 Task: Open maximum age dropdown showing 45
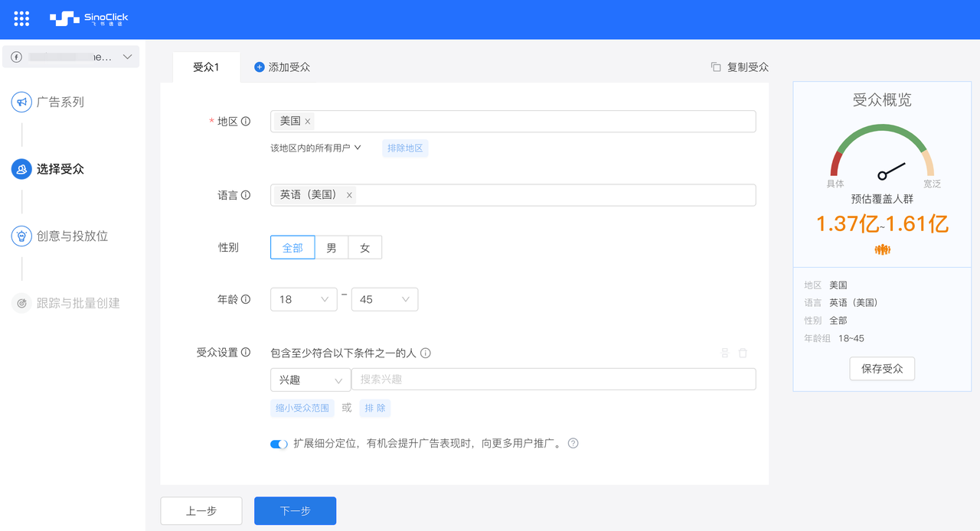click(x=384, y=299)
